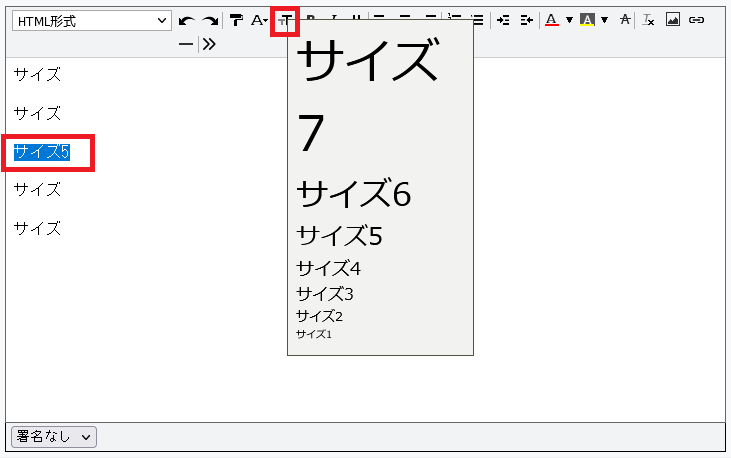Choose サイズ2 from size list

[319, 316]
